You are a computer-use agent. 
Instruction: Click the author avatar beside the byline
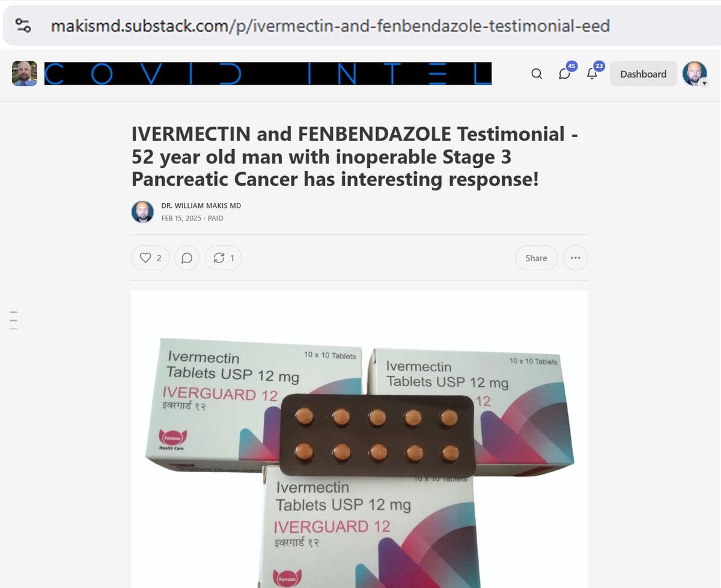pos(142,211)
